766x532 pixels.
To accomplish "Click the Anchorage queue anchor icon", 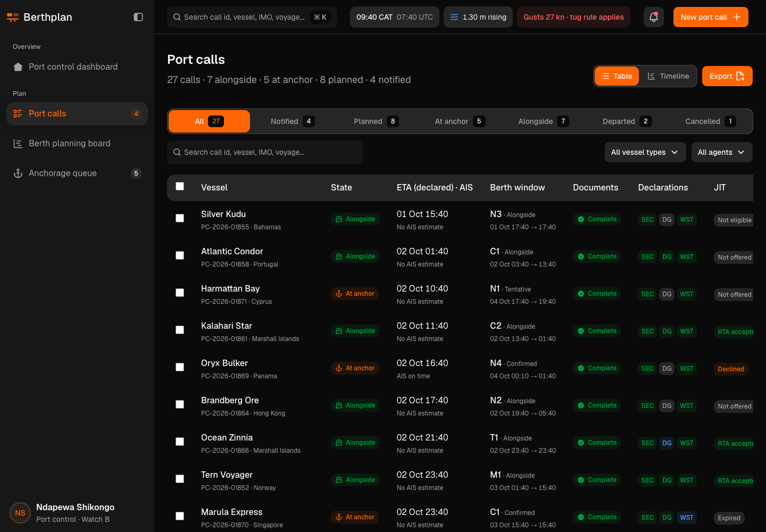I will point(18,173).
